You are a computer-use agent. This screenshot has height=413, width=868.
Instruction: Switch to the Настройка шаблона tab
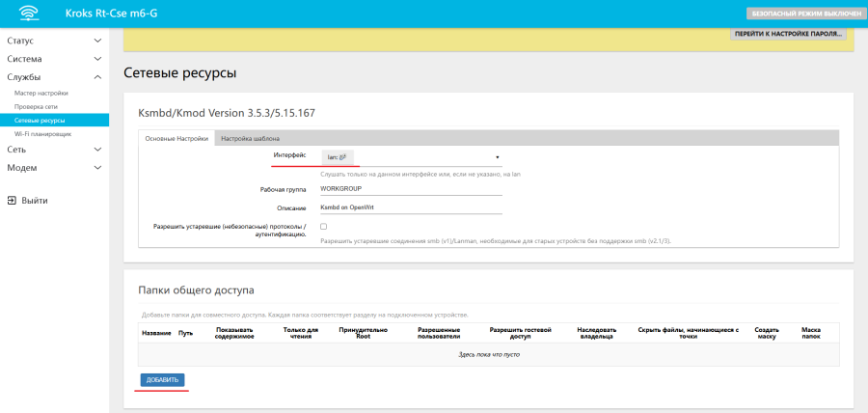pos(251,139)
